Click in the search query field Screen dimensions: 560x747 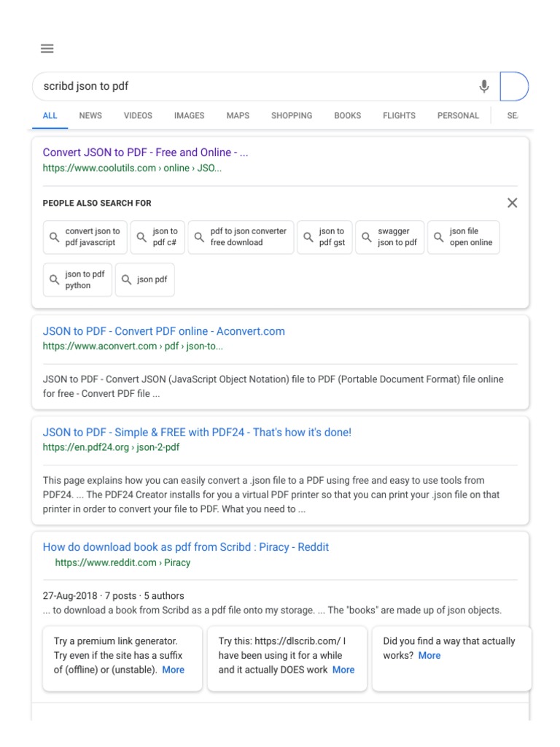point(248,86)
